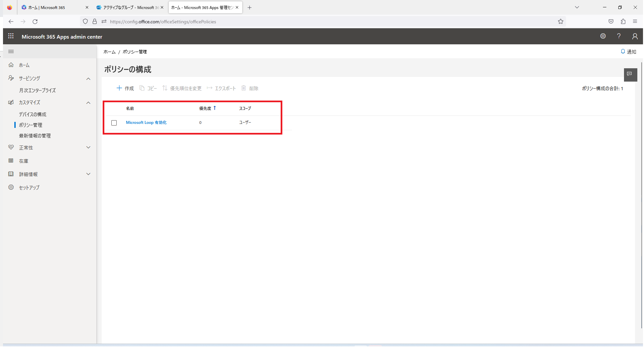
Task: Expand the 詳細情報 section chevron
Action: (88, 174)
